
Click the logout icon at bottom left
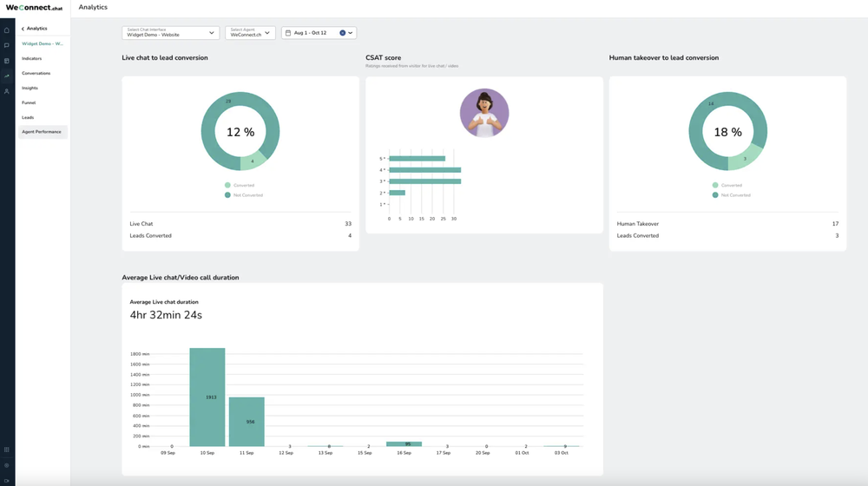(7, 481)
